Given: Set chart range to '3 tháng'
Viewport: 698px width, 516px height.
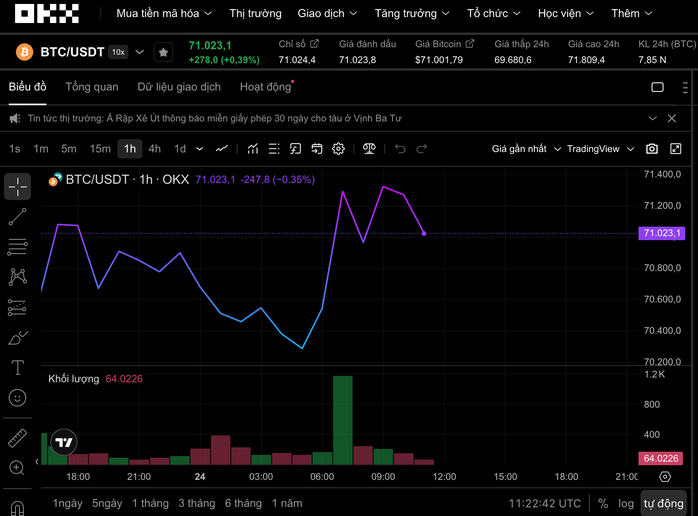Looking at the screenshot, I should 197,503.
